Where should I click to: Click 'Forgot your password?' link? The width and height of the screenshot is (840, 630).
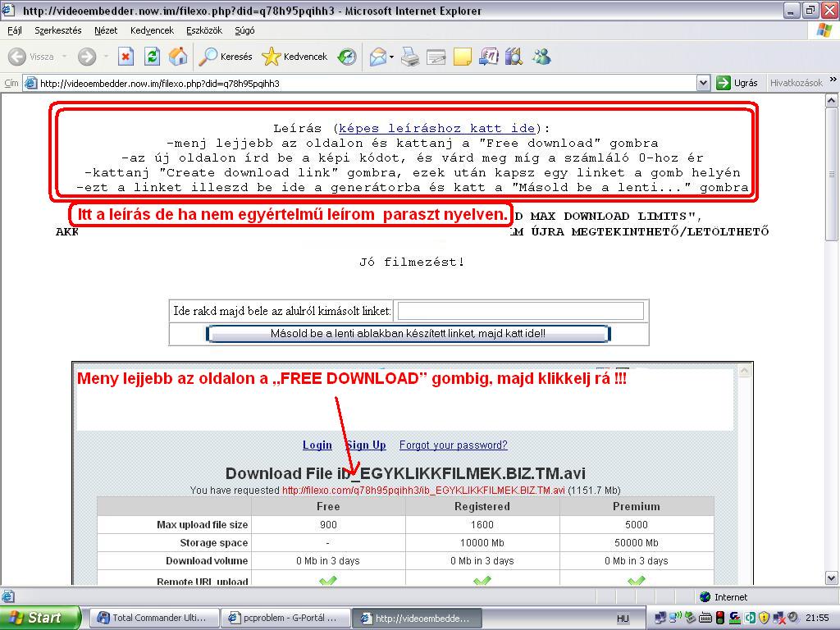coord(453,445)
